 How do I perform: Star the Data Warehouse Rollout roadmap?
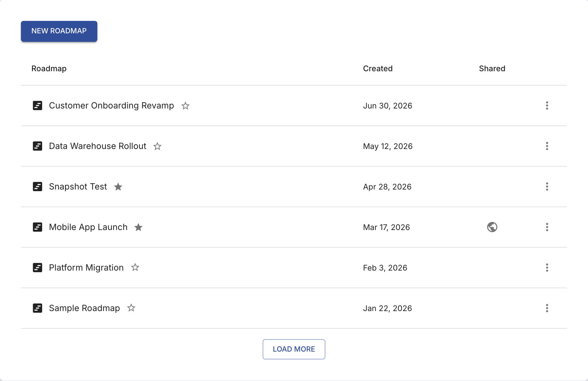point(157,146)
